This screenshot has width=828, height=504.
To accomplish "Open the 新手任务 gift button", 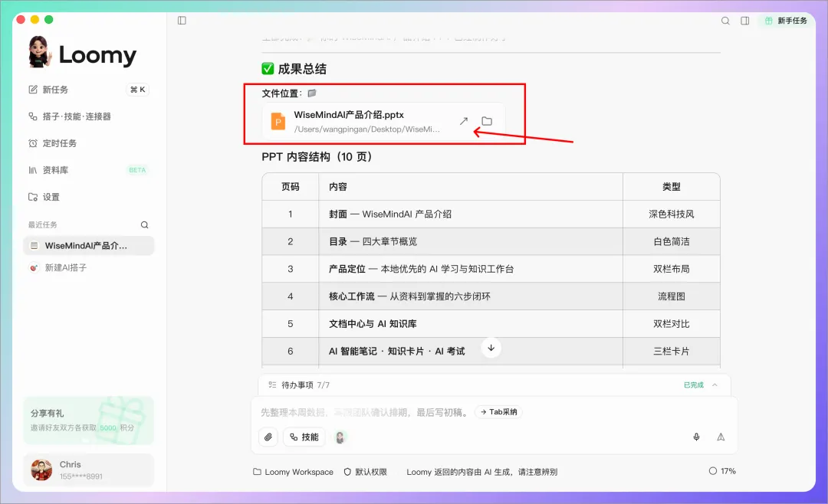I will (786, 21).
